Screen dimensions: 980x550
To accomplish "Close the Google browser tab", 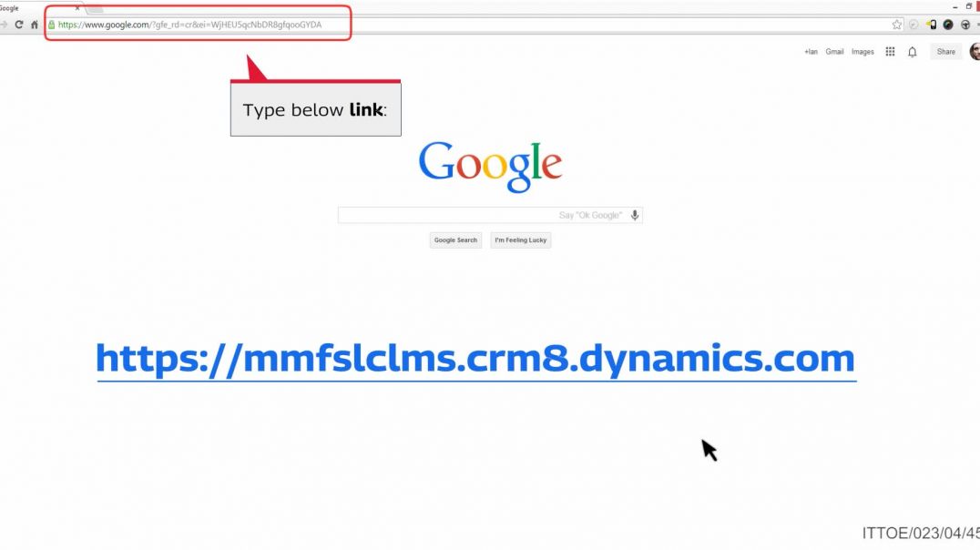I will coord(77,8).
